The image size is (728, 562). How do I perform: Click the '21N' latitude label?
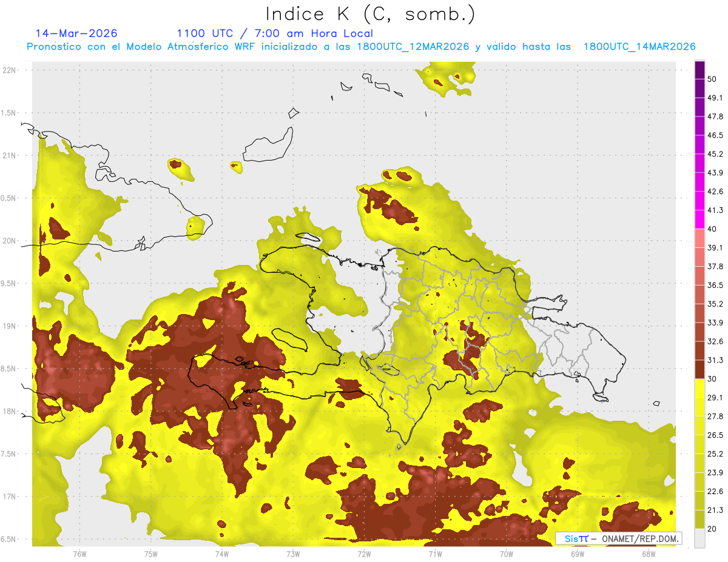(x=10, y=155)
